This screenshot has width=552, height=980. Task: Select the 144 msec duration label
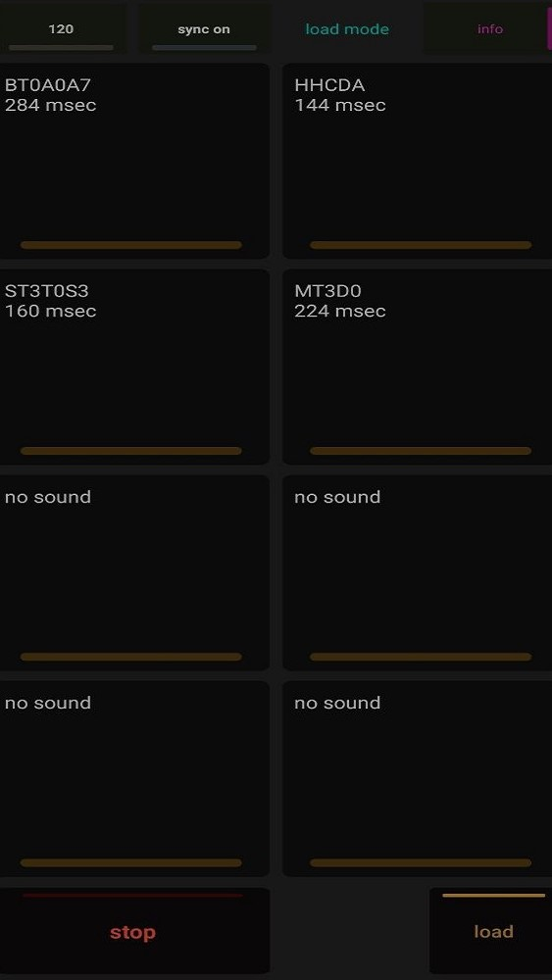click(x=340, y=105)
